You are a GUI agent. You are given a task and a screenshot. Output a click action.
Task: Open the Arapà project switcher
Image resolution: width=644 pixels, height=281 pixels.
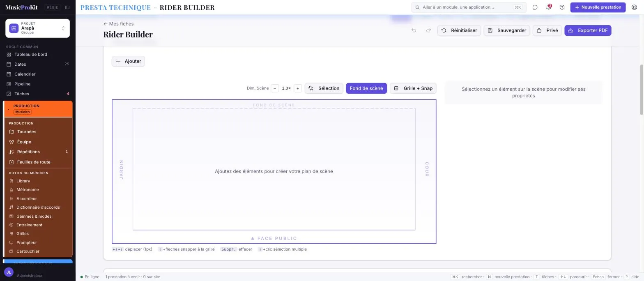pyautogui.click(x=37, y=28)
